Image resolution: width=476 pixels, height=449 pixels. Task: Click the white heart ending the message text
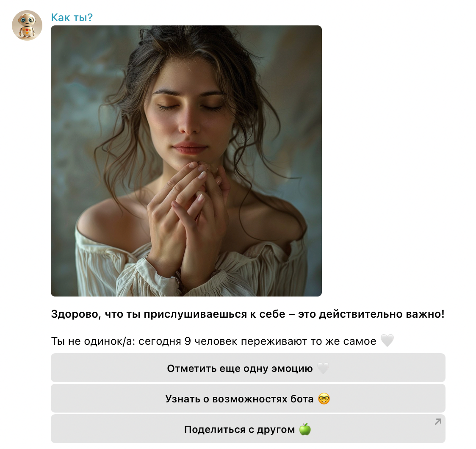tap(387, 341)
